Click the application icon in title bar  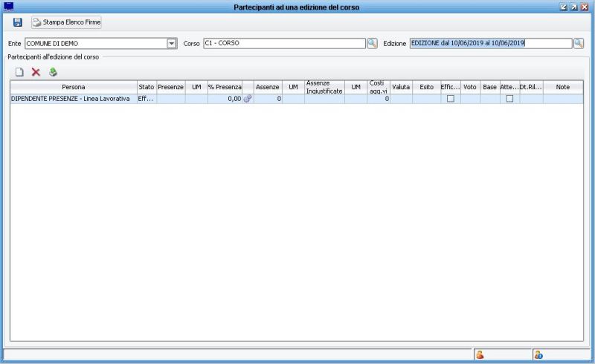pos(8,7)
